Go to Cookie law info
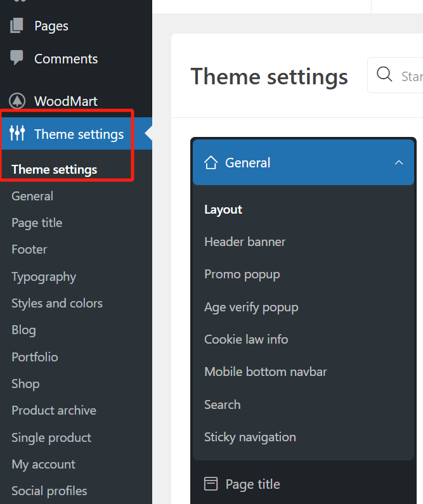Viewport: 423px width, 504px height. click(x=246, y=339)
